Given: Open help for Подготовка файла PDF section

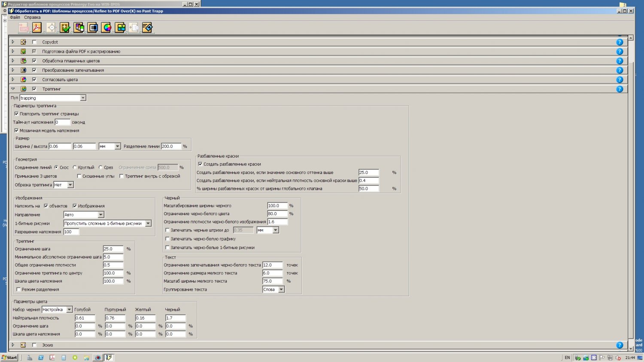Looking at the screenshot, I should pyautogui.click(x=620, y=52).
